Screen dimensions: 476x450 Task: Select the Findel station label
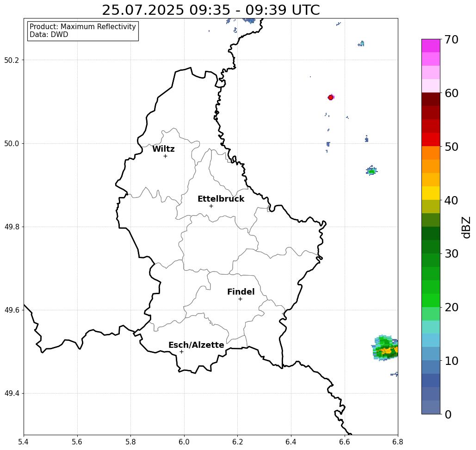tap(241, 292)
